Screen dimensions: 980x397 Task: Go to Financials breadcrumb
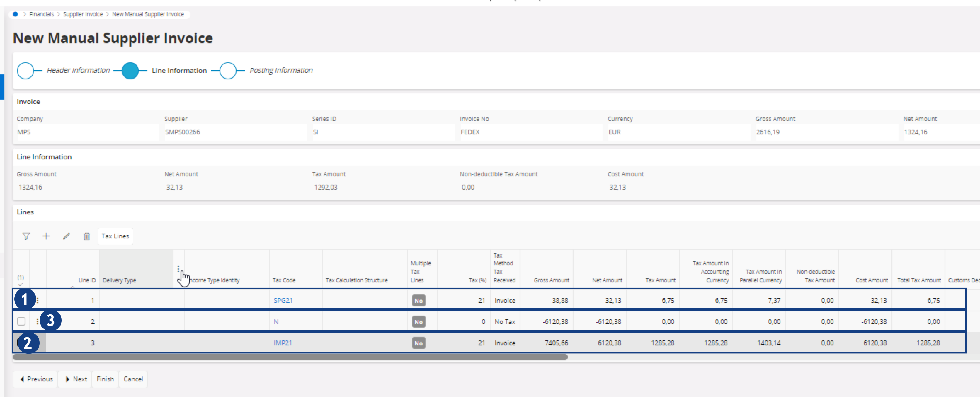41,14
